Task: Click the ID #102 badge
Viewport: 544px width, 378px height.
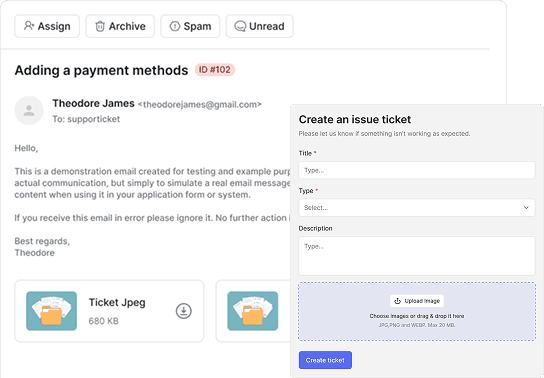Action: tap(215, 70)
